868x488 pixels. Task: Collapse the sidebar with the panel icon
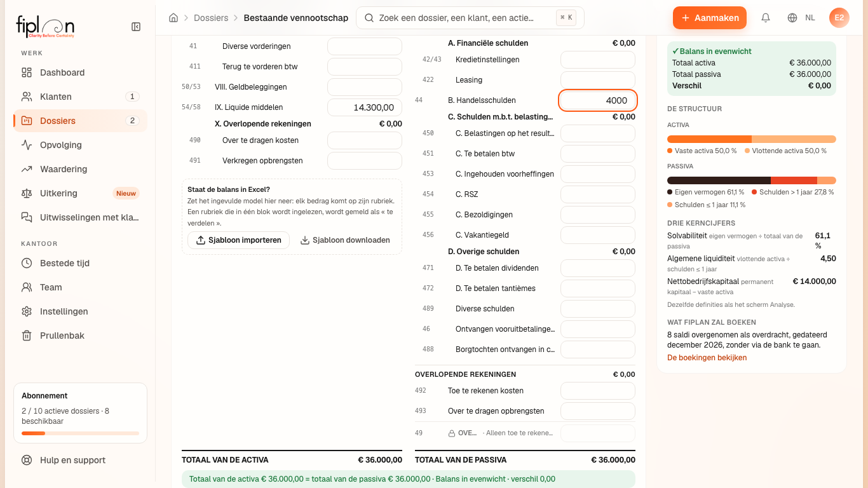click(x=136, y=27)
